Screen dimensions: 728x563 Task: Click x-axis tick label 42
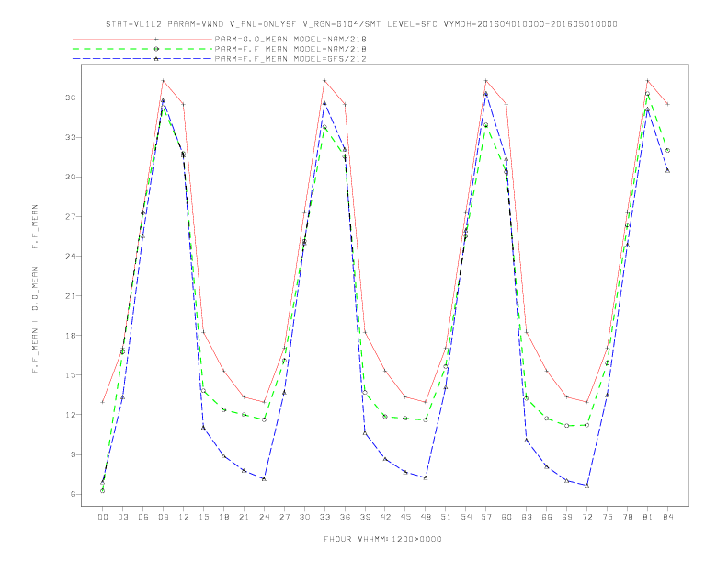coord(385,517)
